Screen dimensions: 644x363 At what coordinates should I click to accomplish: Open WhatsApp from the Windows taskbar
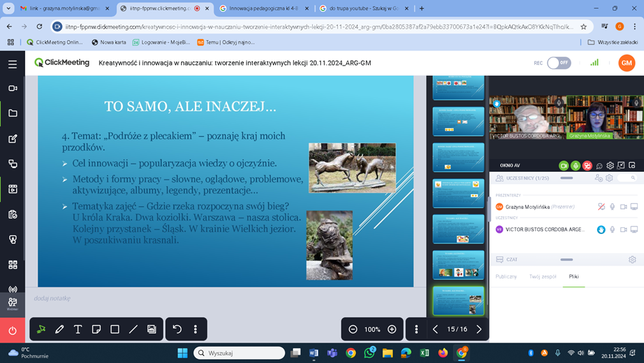pos(369,353)
